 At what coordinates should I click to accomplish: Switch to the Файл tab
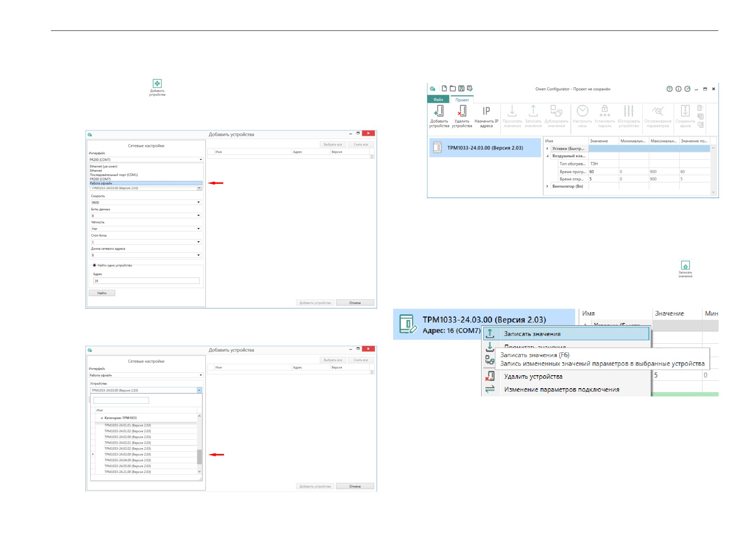click(x=438, y=100)
